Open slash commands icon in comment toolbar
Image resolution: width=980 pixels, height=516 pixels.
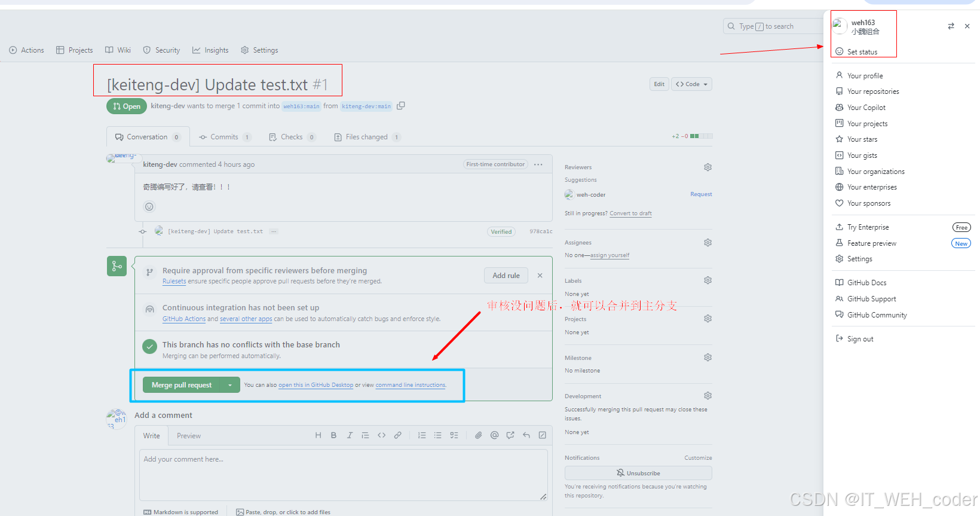[x=542, y=435]
